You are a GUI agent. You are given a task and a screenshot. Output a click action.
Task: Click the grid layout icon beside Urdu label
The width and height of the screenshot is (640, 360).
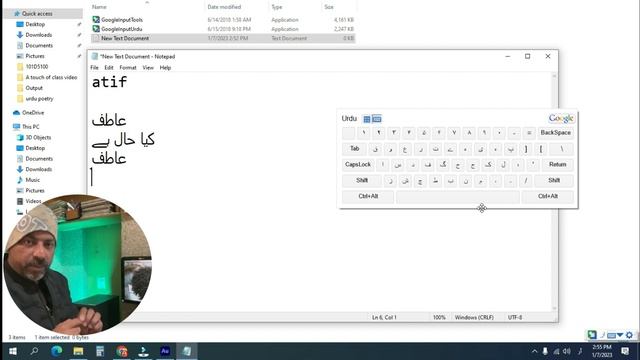[367, 119]
